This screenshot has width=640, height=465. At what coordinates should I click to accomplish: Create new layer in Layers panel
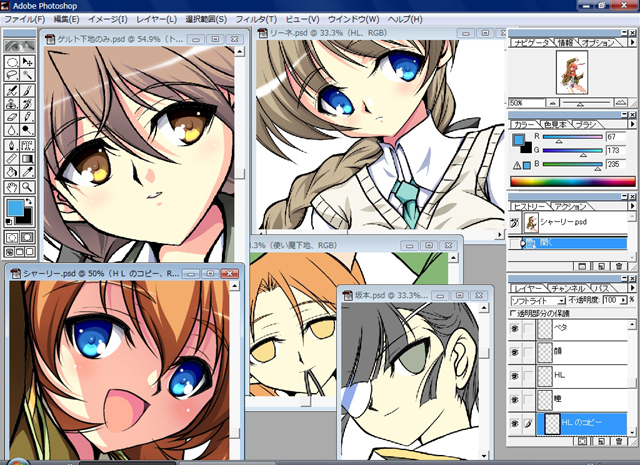pyautogui.click(x=601, y=441)
